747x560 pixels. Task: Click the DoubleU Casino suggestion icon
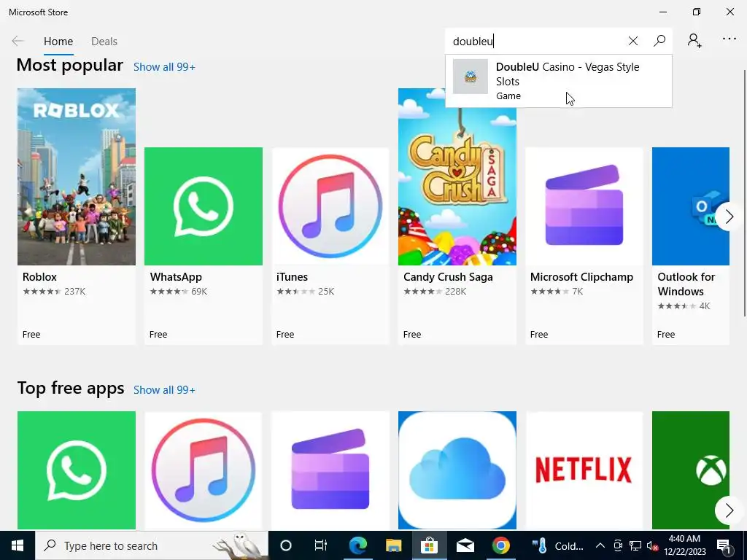click(x=471, y=76)
